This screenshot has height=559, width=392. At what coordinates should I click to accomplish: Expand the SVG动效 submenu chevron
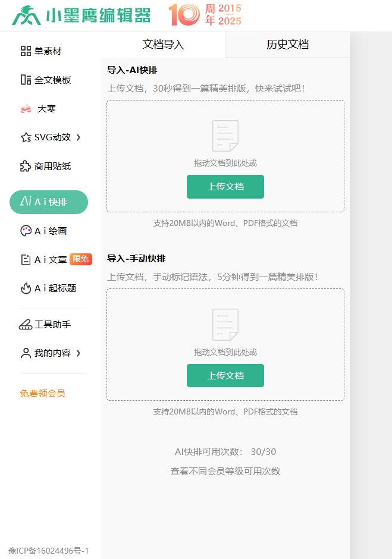79,137
